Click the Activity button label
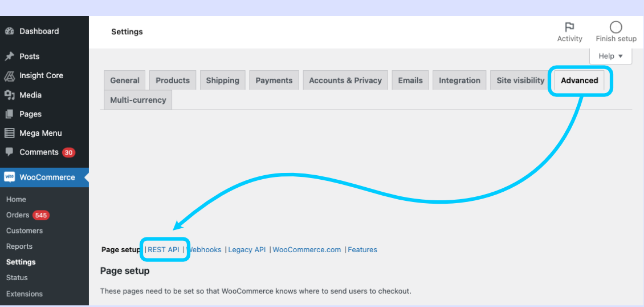This screenshot has width=644, height=307. (x=570, y=39)
